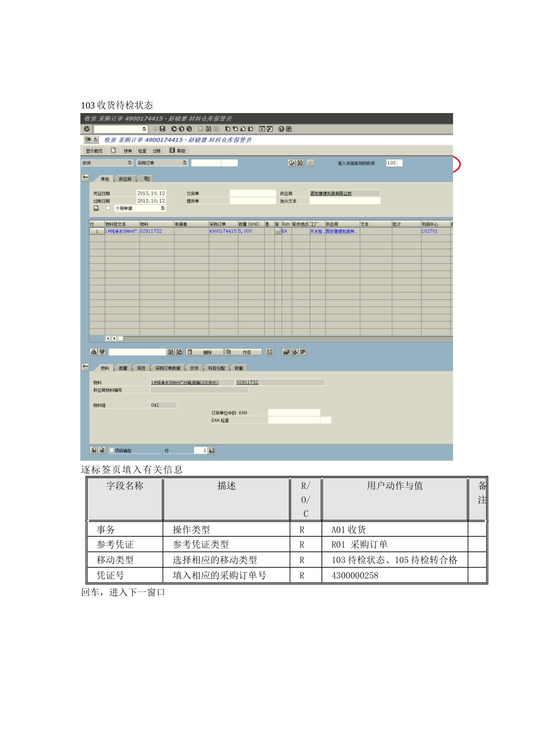Click the find binoculars icon beside item search field
534x756 pixels.
[x=170, y=352]
